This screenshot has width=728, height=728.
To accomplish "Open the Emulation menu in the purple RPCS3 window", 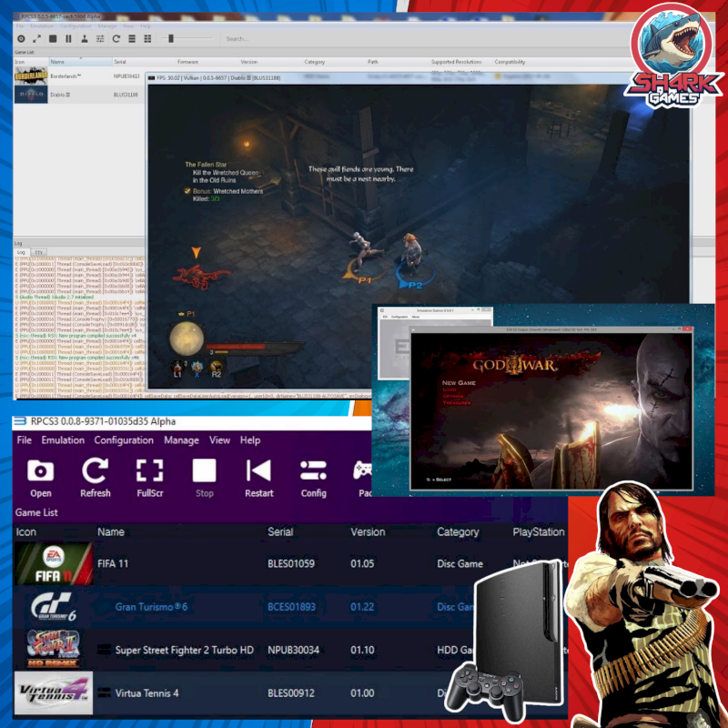I will 63,440.
